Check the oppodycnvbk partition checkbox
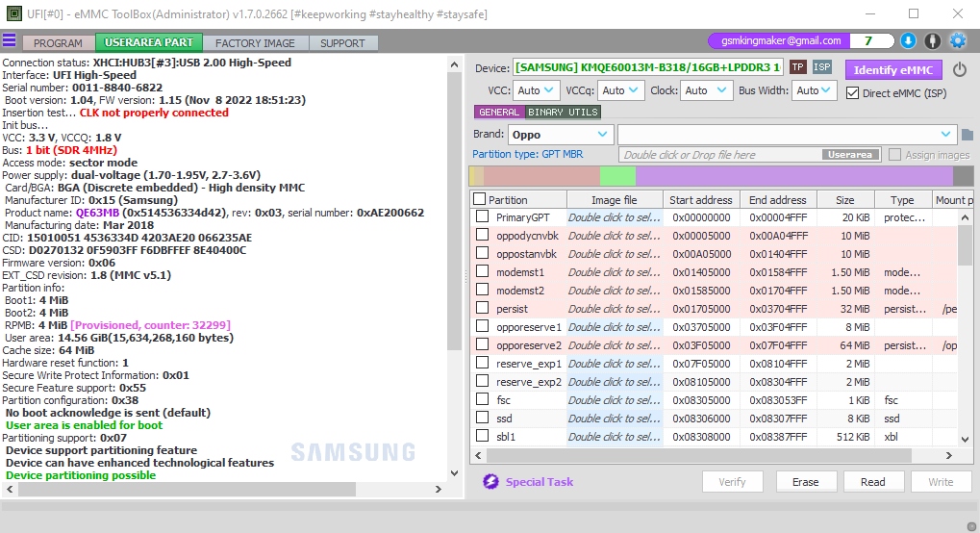 click(x=482, y=235)
